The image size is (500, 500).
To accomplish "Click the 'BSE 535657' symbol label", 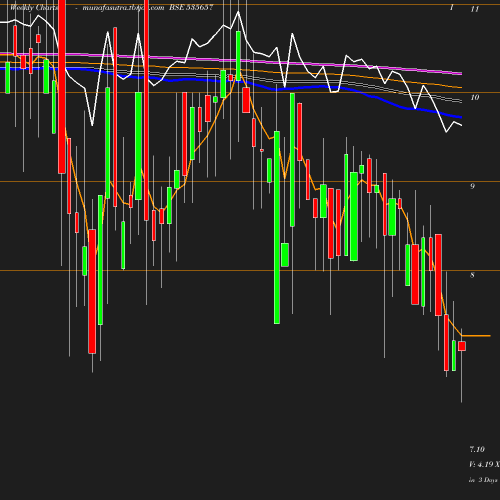I will (191, 8).
